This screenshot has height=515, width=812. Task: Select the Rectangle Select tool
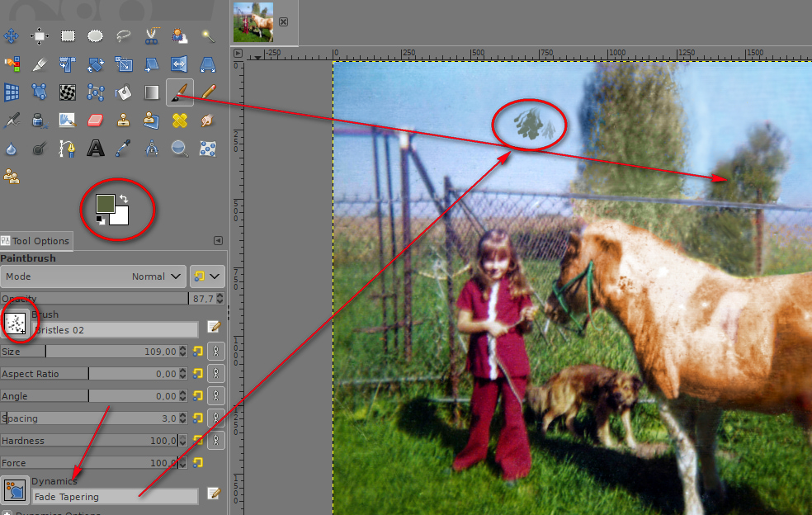click(68, 36)
